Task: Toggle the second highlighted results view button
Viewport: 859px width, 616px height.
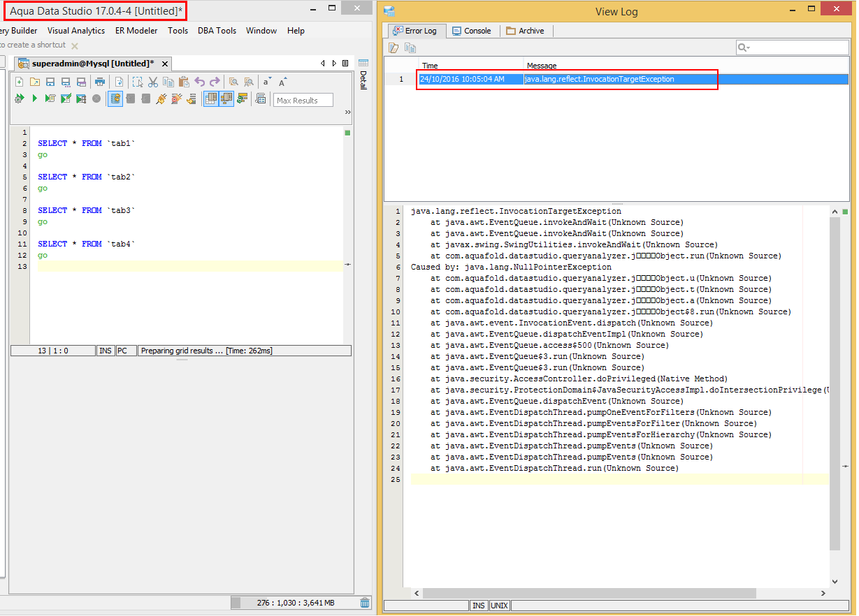Action: click(226, 98)
